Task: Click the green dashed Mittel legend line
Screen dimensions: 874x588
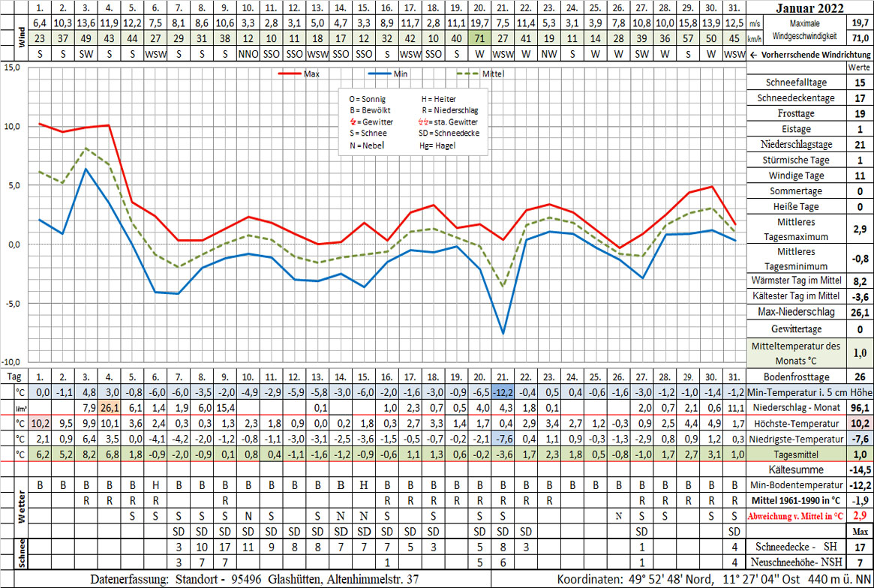Action: (x=468, y=73)
